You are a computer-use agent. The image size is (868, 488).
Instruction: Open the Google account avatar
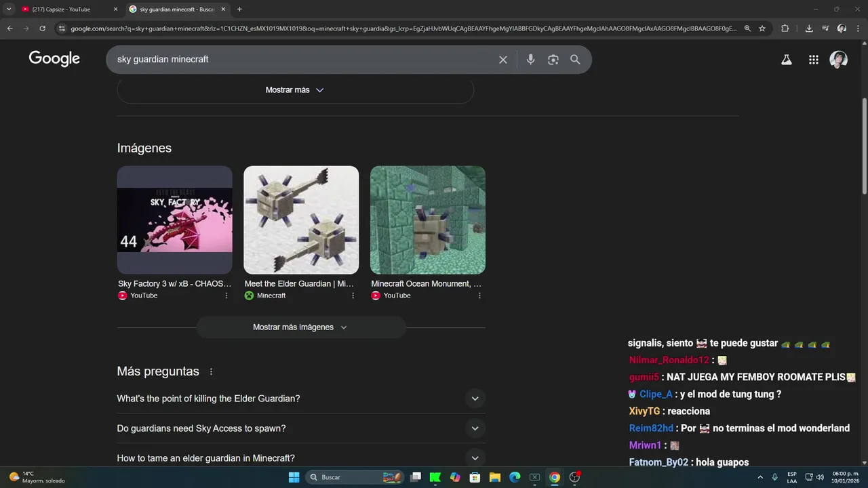839,60
